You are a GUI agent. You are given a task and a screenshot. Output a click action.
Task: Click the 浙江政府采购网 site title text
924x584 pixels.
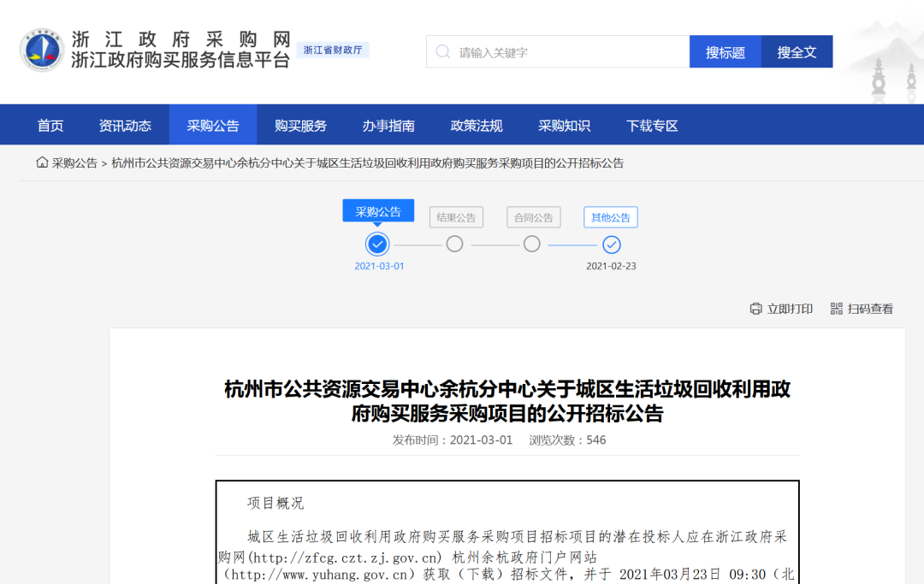pos(181,39)
